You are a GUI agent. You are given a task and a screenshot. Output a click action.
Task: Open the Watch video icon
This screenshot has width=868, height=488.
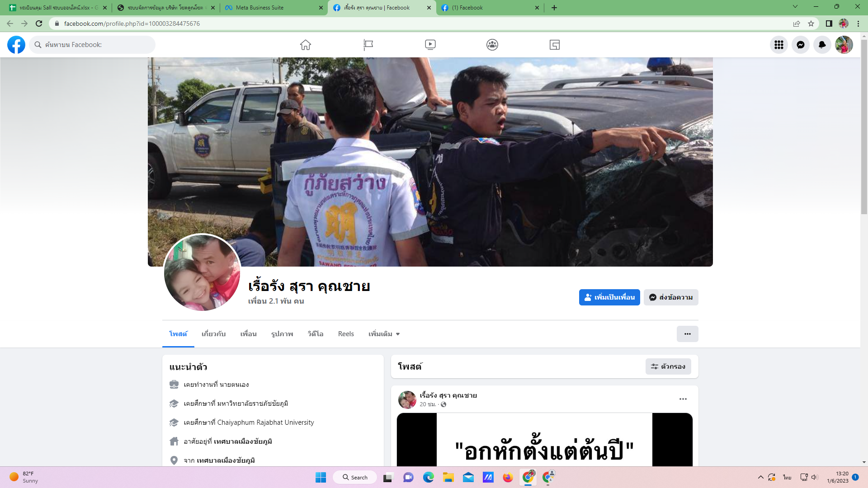pyautogui.click(x=430, y=45)
